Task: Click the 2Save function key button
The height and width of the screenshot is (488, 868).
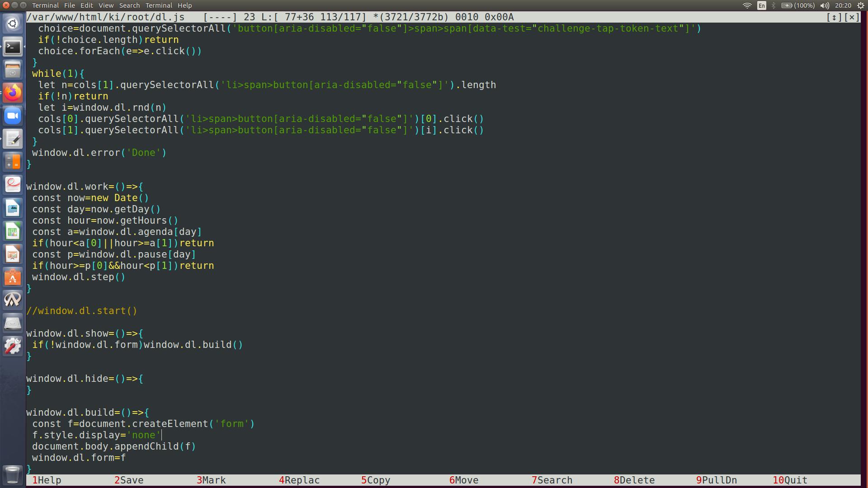Action: point(129,480)
